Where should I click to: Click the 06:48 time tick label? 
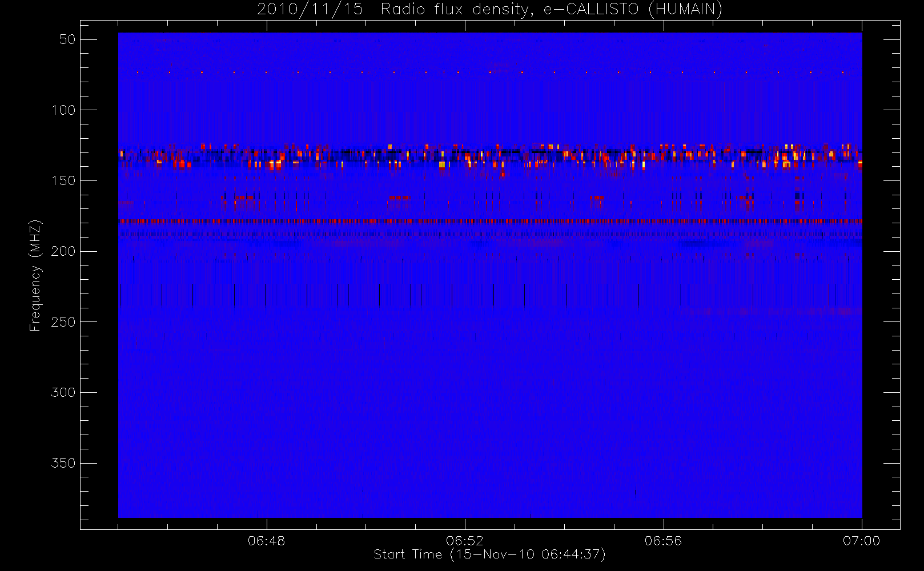coord(266,541)
